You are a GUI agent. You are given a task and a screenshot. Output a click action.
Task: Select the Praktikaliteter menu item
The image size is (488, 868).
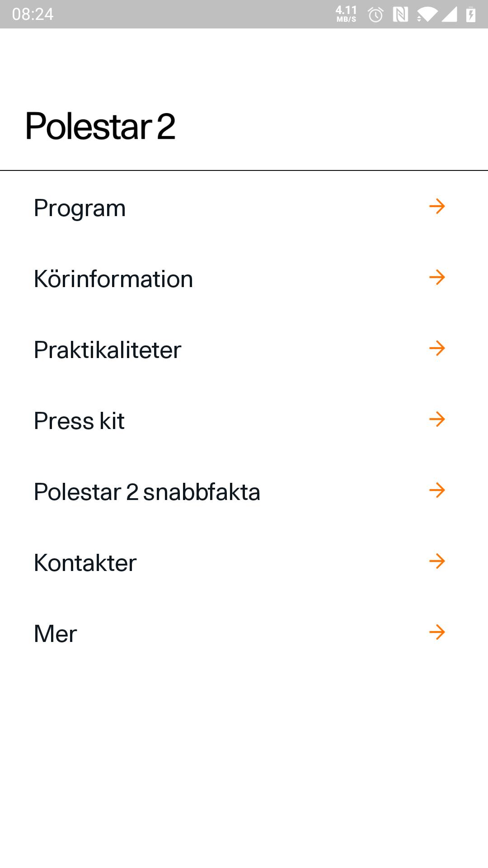[x=244, y=349]
